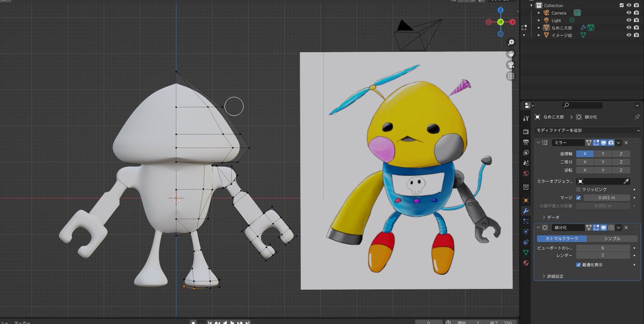Click the green Y axis gizmo ball
This screenshot has width=644, height=324.
point(500,22)
